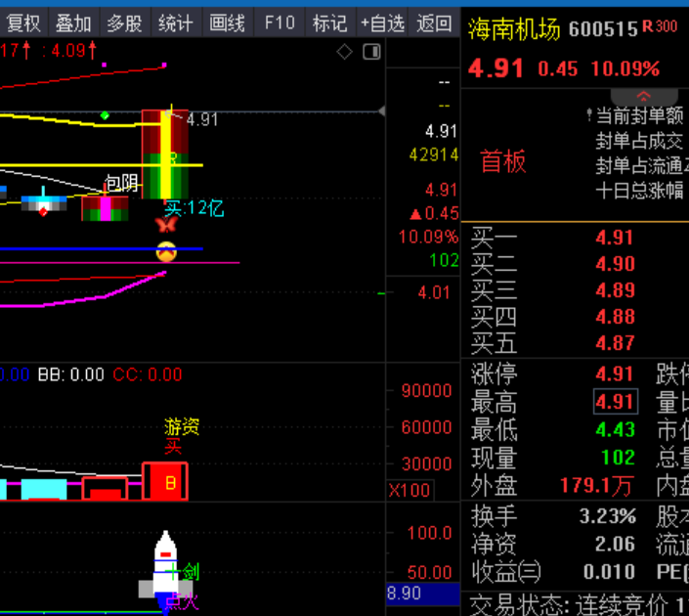Click the 外盘 value 179.1万
This screenshot has width=689, height=616.
(597, 486)
